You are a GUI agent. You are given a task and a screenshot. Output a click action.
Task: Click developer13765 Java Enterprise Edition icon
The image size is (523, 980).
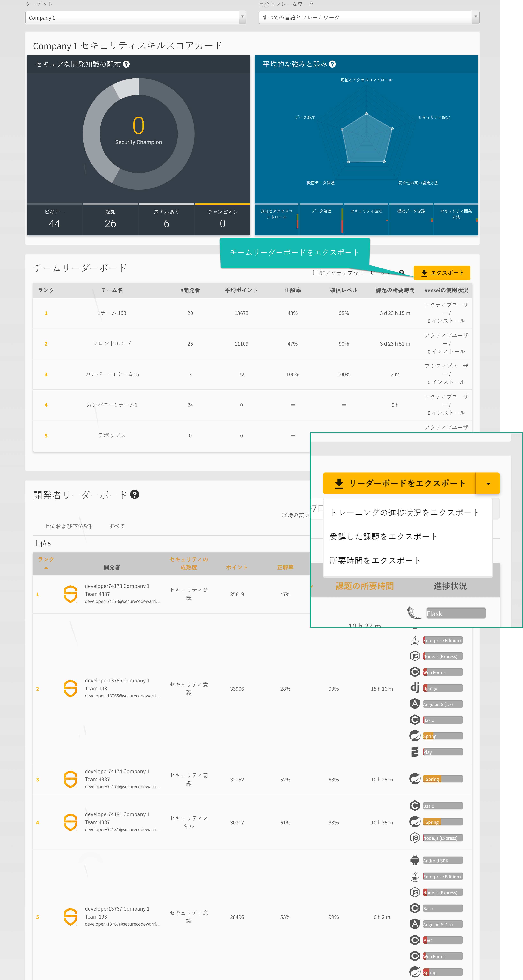pyautogui.click(x=415, y=640)
